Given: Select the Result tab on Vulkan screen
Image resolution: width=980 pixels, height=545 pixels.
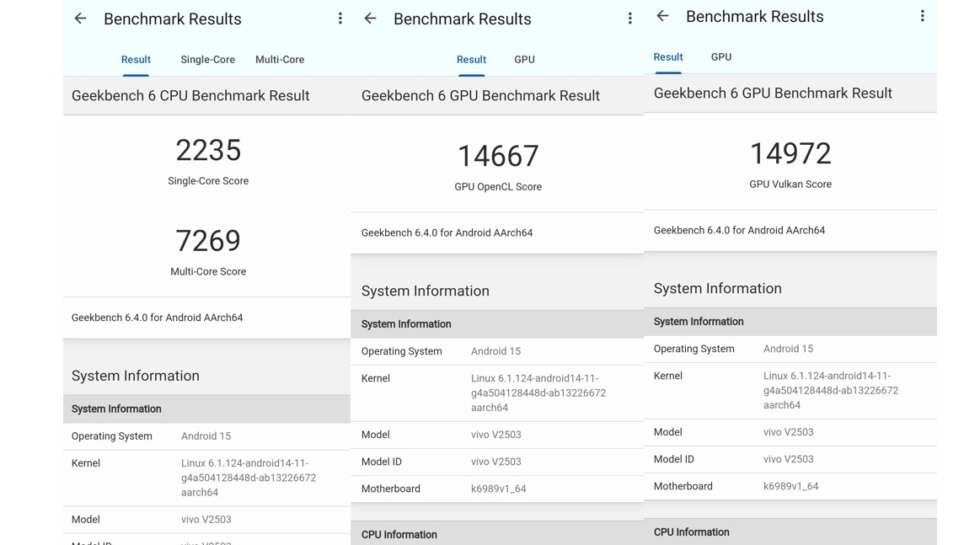Looking at the screenshot, I should [668, 57].
